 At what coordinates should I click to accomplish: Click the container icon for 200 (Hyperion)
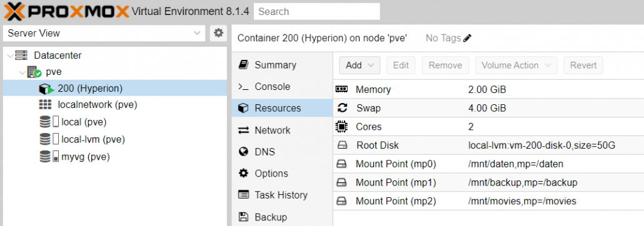46,88
